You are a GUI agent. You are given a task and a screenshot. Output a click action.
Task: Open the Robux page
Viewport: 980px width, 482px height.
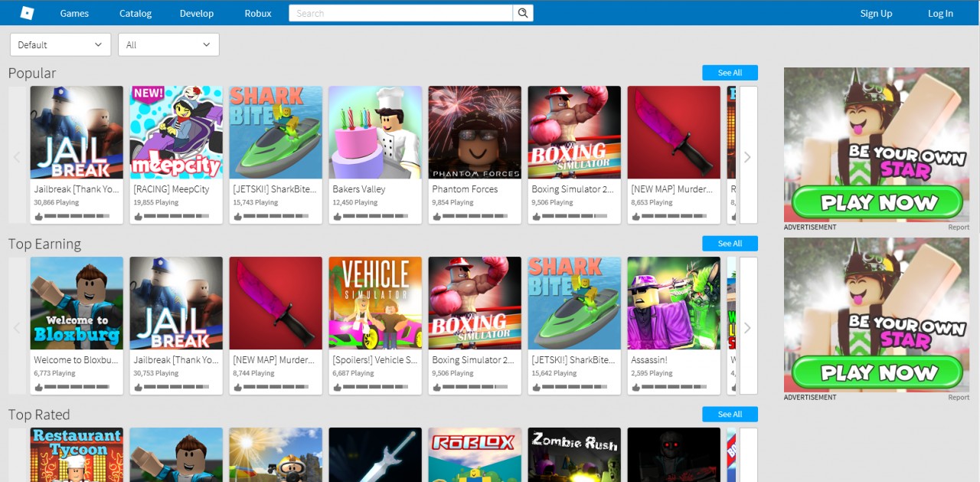(x=258, y=13)
